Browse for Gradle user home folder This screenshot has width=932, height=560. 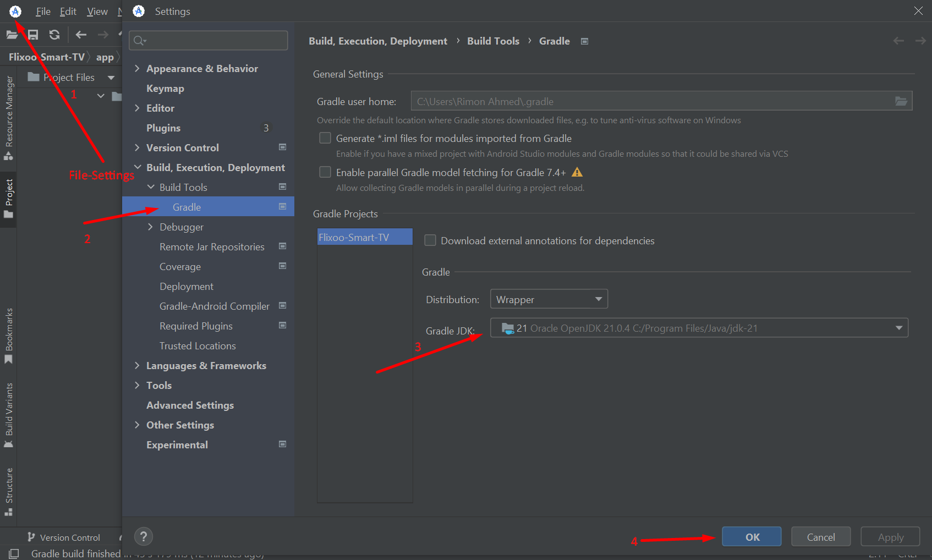point(901,101)
